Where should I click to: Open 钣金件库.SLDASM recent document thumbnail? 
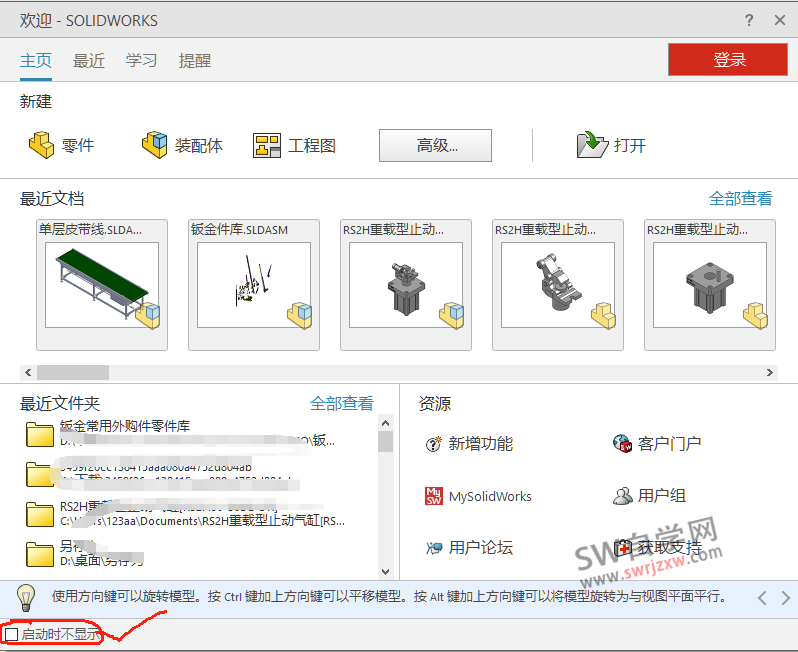click(x=254, y=285)
